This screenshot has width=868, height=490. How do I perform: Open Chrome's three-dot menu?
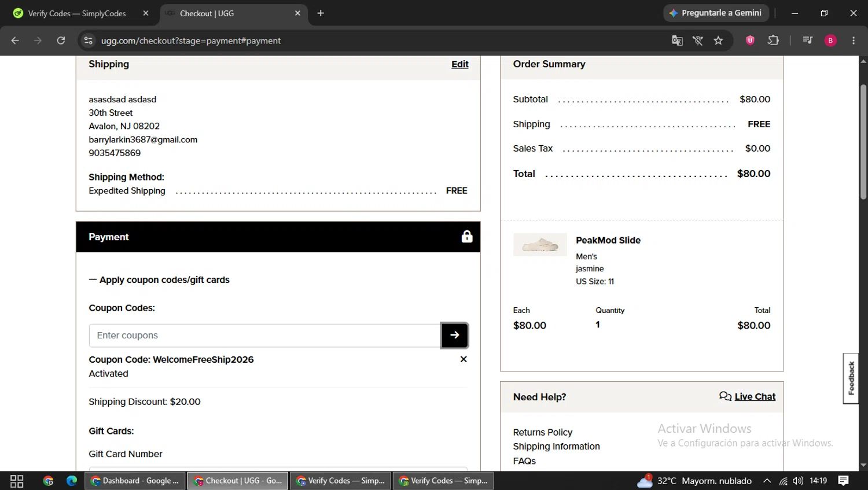[x=854, y=40]
